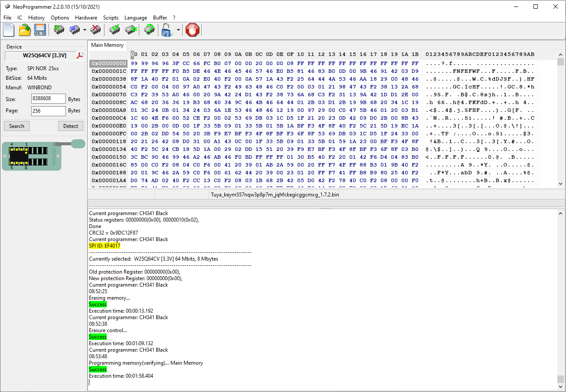Click the Page field showing 256

click(x=49, y=111)
